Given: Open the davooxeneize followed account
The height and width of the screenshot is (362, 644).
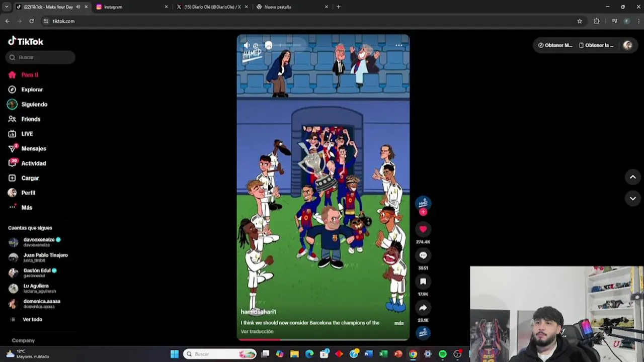Looking at the screenshot, I should (x=35, y=242).
